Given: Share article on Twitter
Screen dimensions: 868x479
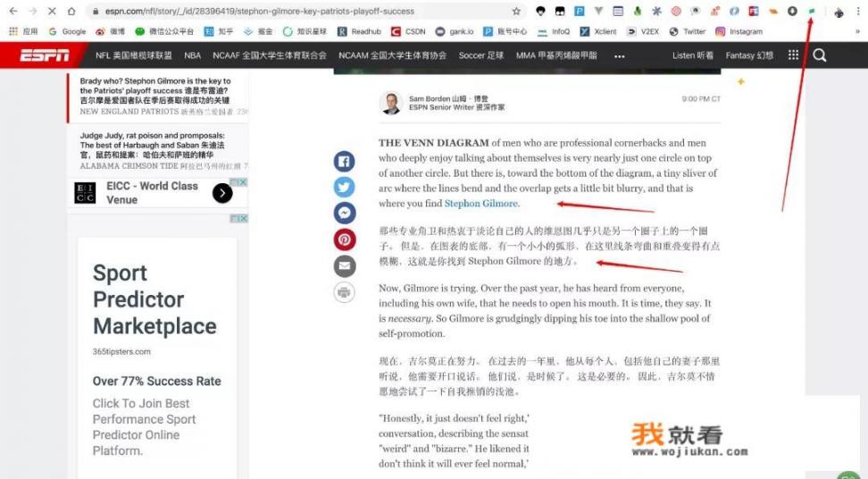Looking at the screenshot, I should pos(345,187).
